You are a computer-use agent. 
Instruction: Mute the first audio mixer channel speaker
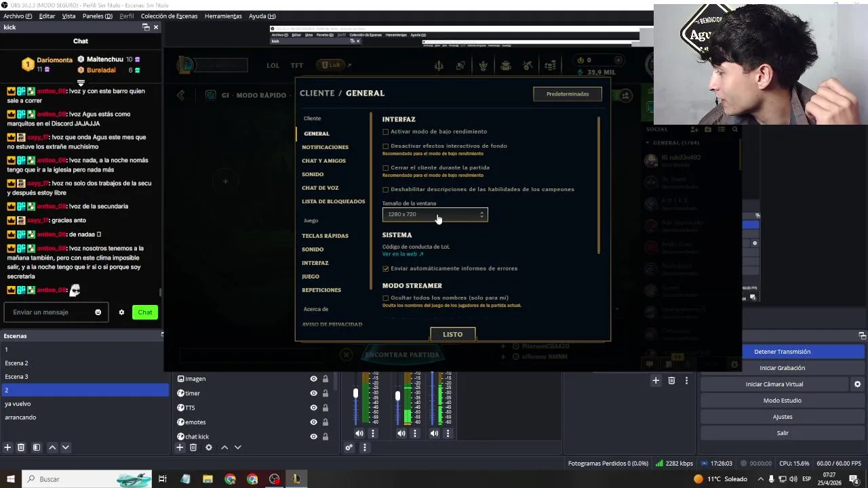pos(359,433)
